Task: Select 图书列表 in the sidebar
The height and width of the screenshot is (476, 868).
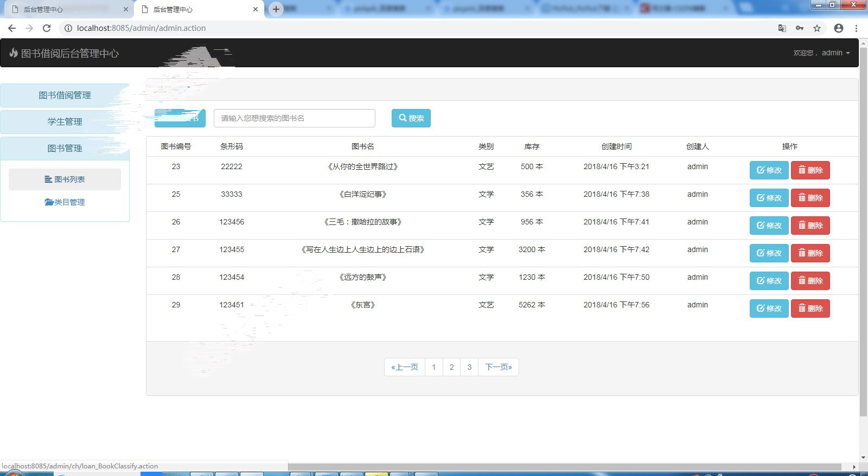Action: click(65, 179)
